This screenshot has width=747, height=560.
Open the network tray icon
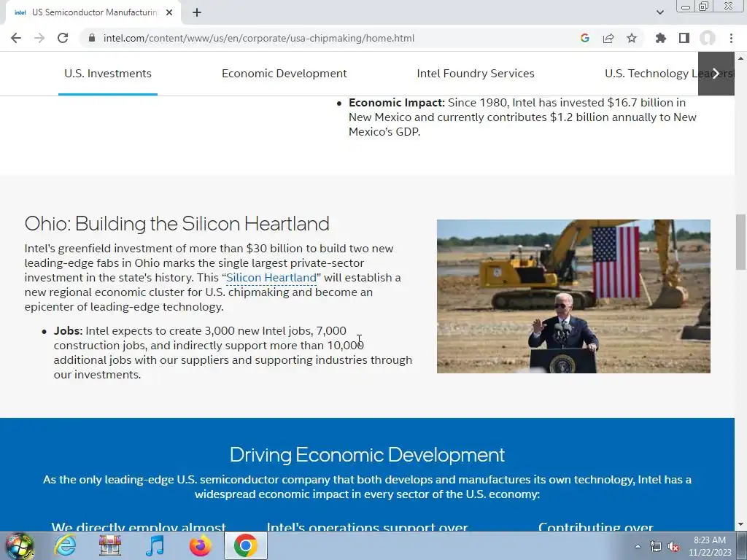tap(656, 546)
